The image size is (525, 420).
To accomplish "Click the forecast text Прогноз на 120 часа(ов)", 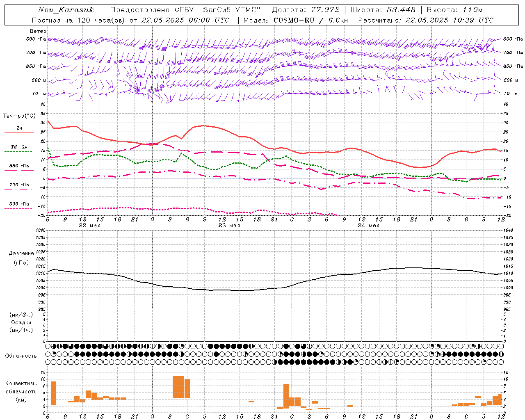I will coord(79,20).
